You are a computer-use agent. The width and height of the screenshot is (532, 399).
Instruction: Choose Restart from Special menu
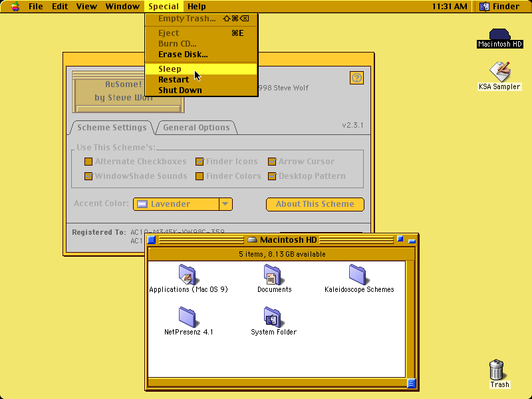coord(201,79)
